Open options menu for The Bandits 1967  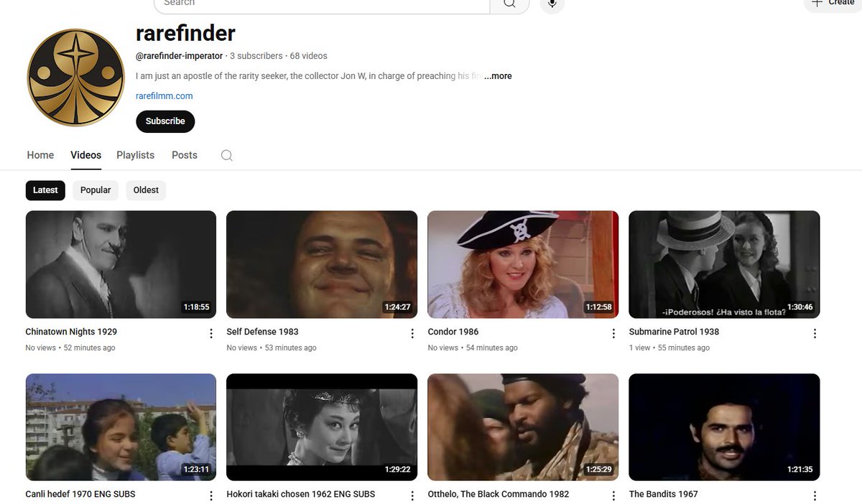[x=815, y=495]
